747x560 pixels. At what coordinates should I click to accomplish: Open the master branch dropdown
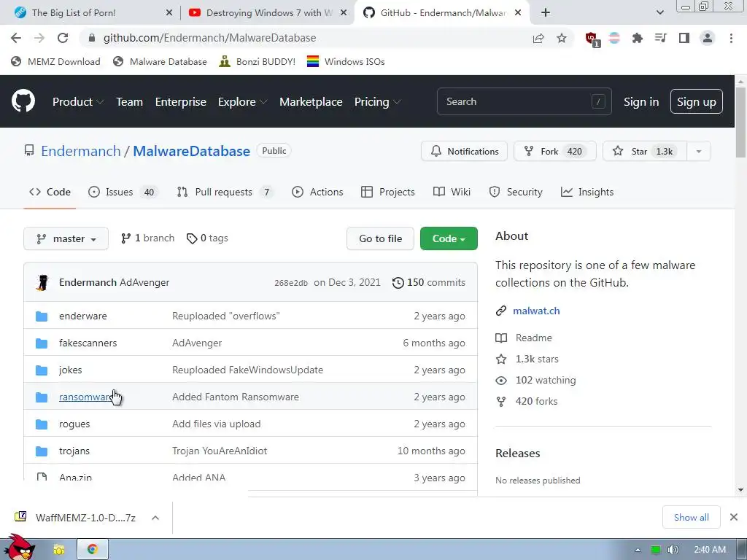click(66, 238)
